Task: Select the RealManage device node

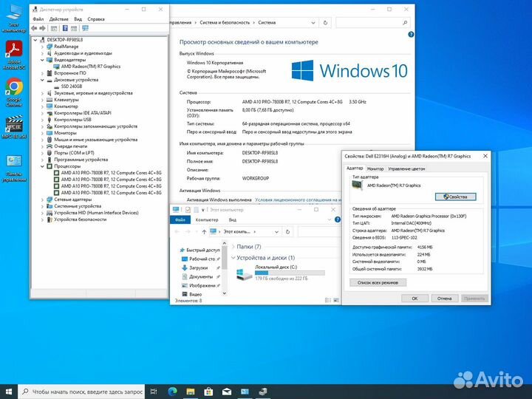Action: click(66, 47)
